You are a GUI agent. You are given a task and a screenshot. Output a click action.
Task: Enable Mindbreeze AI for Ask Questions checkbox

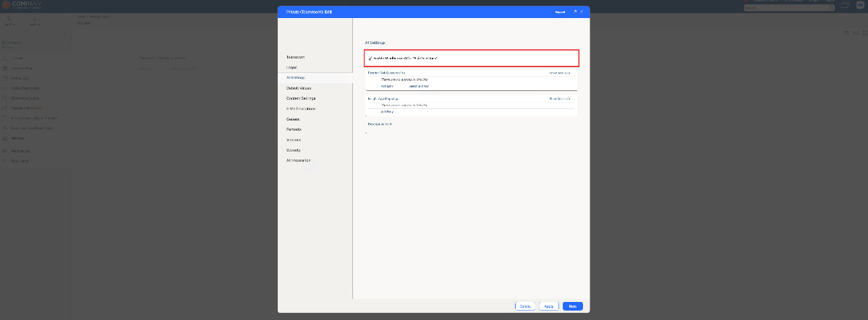point(370,58)
